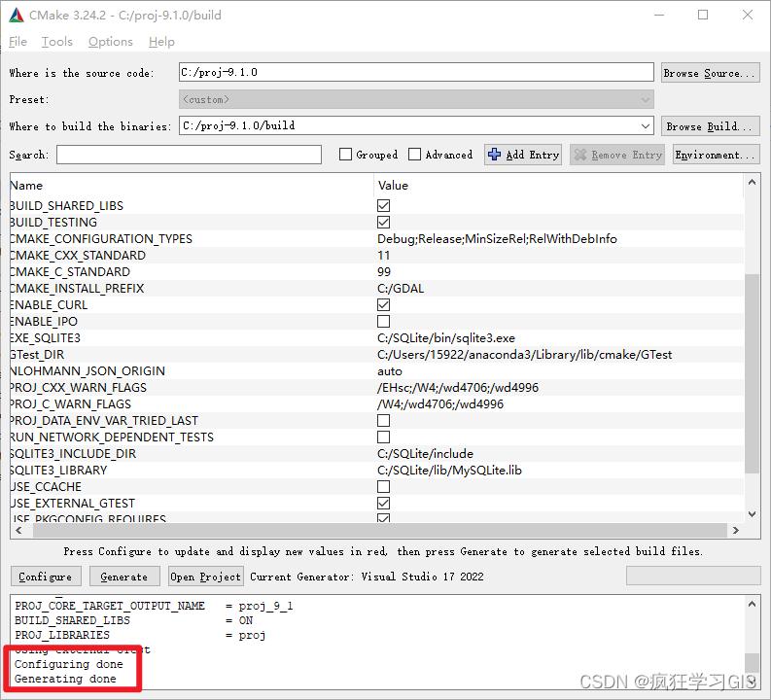Image resolution: width=771 pixels, height=700 pixels.
Task: Click the cache table horizontal scrollbar thumb
Action: point(379,531)
